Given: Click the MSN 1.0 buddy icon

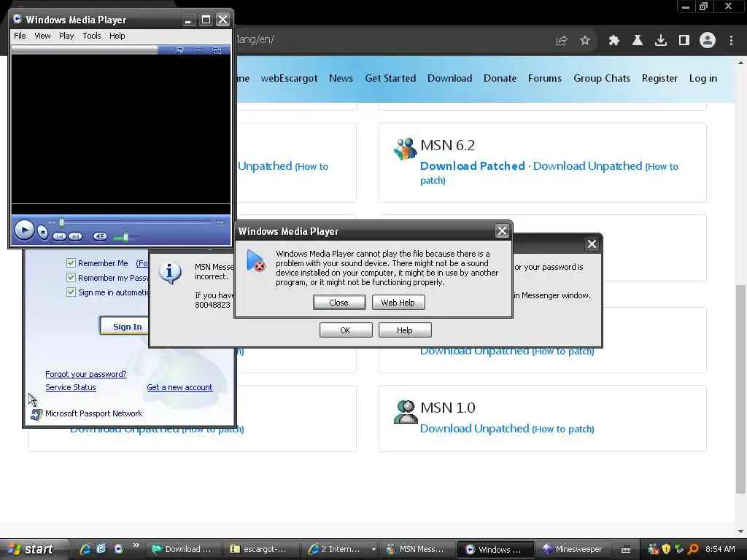Looking at the screenshot, I should tap(406, 412).
